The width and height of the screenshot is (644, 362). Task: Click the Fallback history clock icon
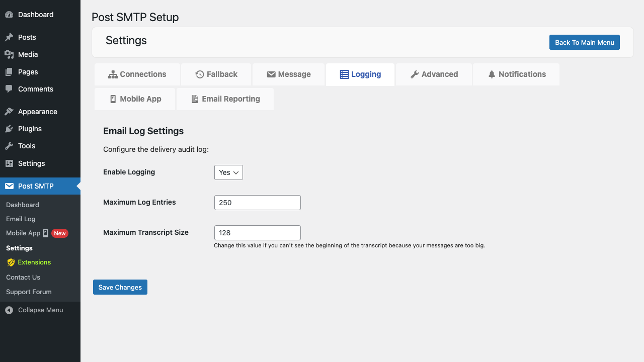200,74
